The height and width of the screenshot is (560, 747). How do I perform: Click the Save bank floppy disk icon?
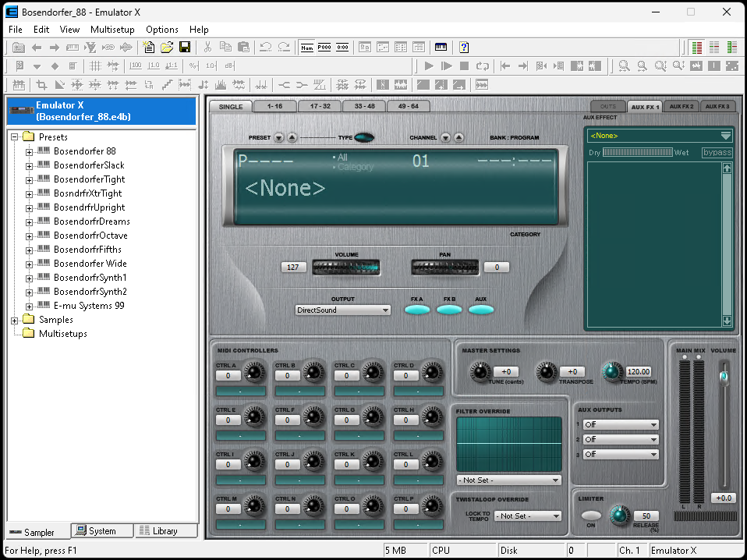click(185, 48)
